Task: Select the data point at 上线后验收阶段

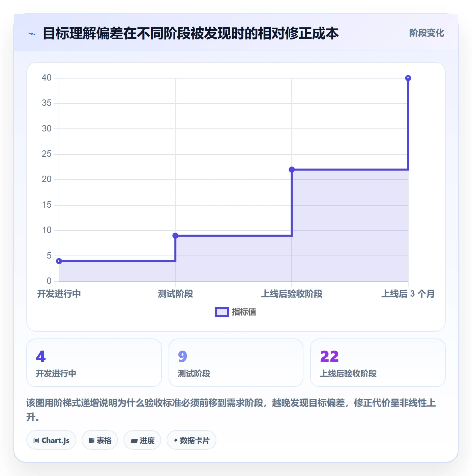Action: pos(292,170)
